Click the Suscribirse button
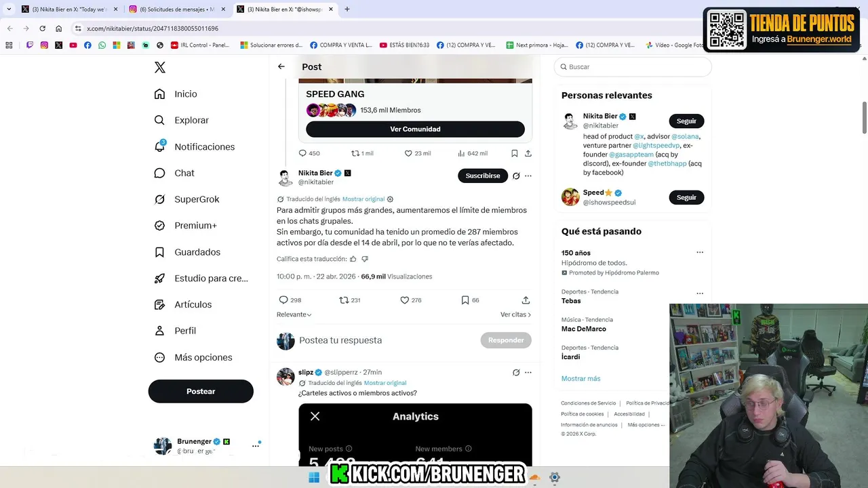Screen dimensions: 868x488 [483, 176]
